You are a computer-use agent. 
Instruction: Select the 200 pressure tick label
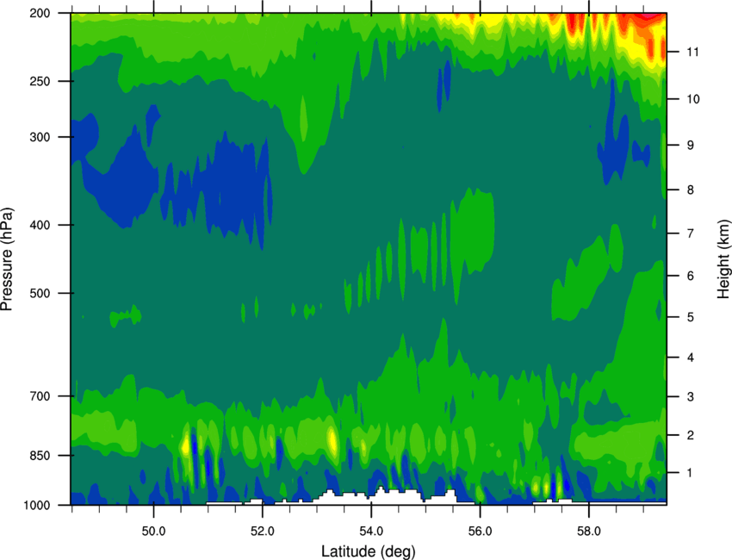click(40, 13)
